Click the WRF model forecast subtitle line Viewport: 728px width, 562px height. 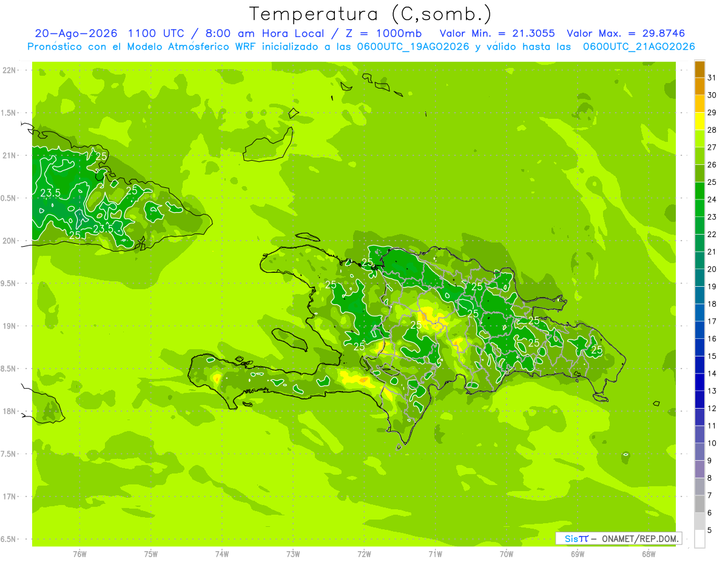pyautogui.click(x=361, y=47)
